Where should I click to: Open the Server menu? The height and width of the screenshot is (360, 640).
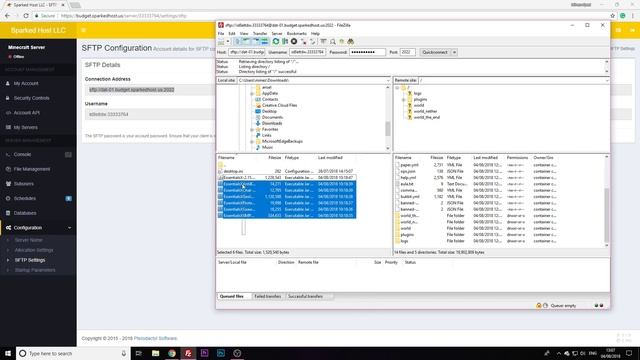277,33
